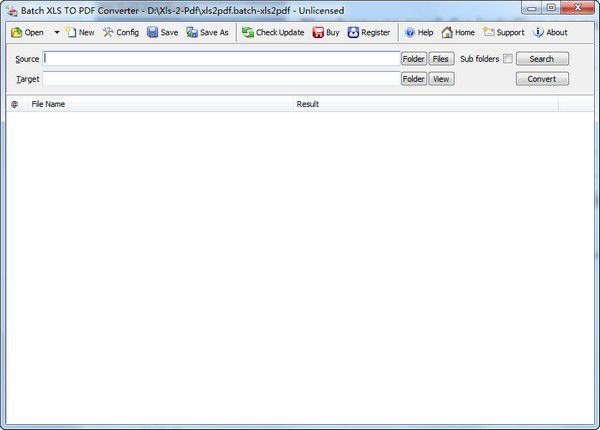Go to the Home page icon
This screenshot has width=600, height=430.
(x=458, y=33)
